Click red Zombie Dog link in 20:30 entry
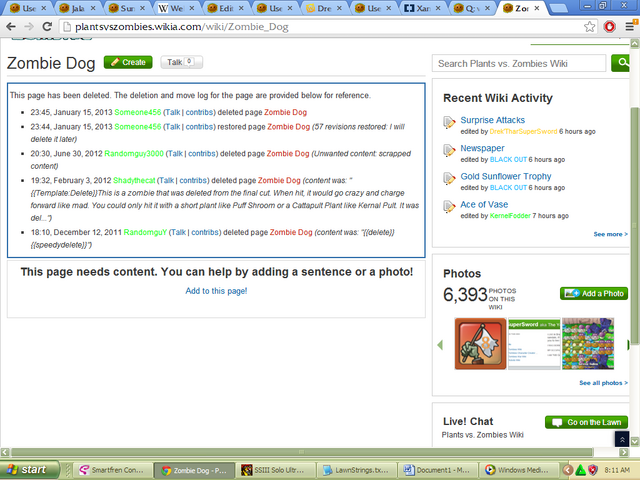The image size is (640, 480). (x=288, y=153)
